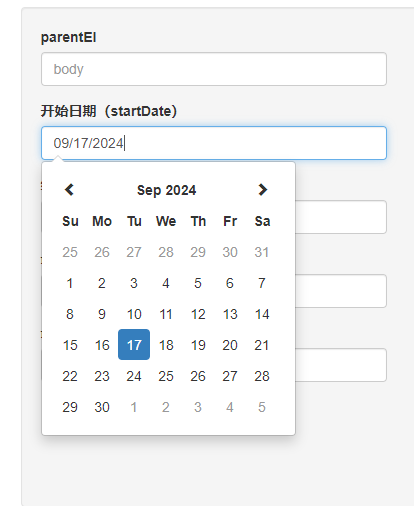Select September 10 in the calendar

pos(134,314)
